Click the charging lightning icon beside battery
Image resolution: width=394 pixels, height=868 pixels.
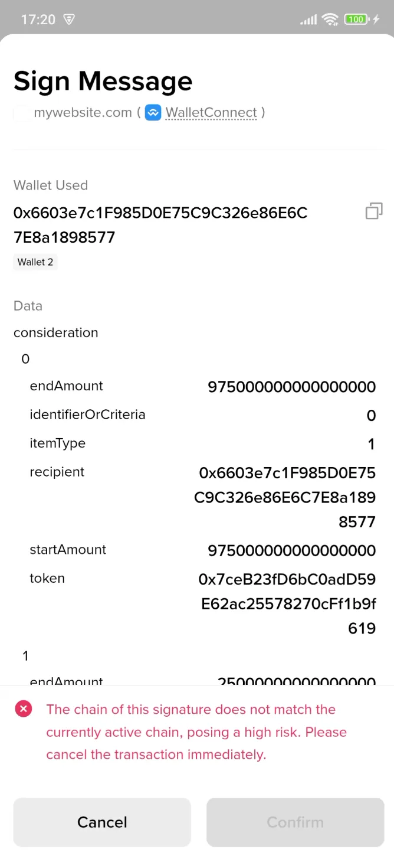(x=375, y=19)
